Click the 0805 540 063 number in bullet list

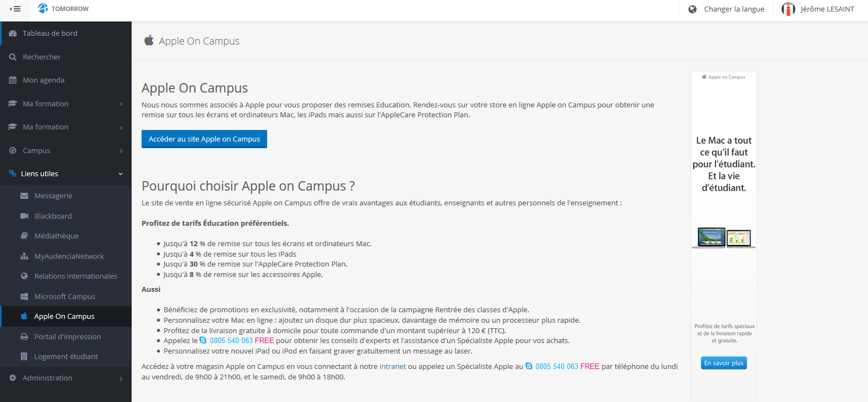point(231,340)
